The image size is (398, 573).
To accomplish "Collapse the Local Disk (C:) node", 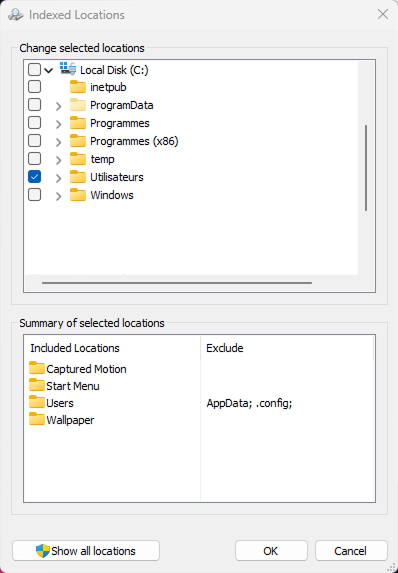I will click(x=49, y=70).
